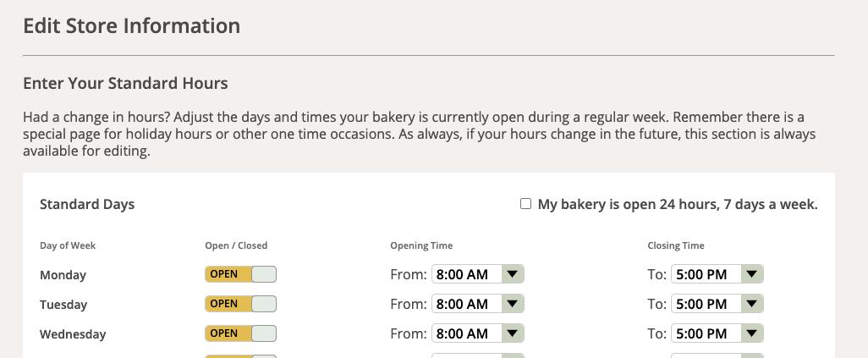Open Monday opening time dropdown
This screenshot has width=868, height=358.
tap(467, 274)
